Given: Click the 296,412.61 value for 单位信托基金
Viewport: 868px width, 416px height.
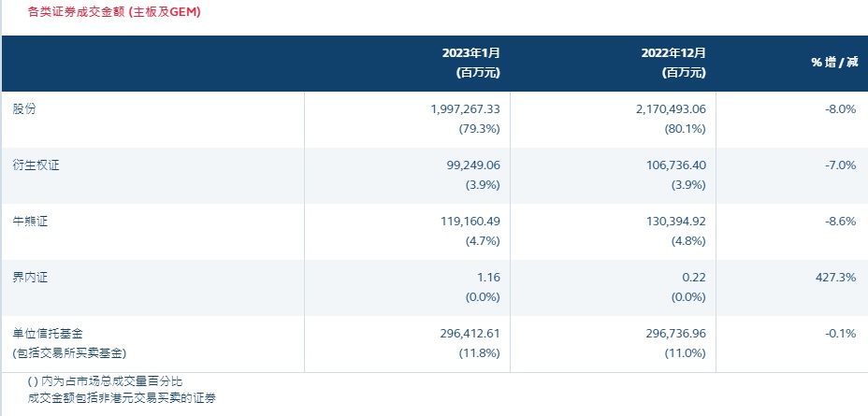Looking at the screenshot, I should click(x=463, y=334).
